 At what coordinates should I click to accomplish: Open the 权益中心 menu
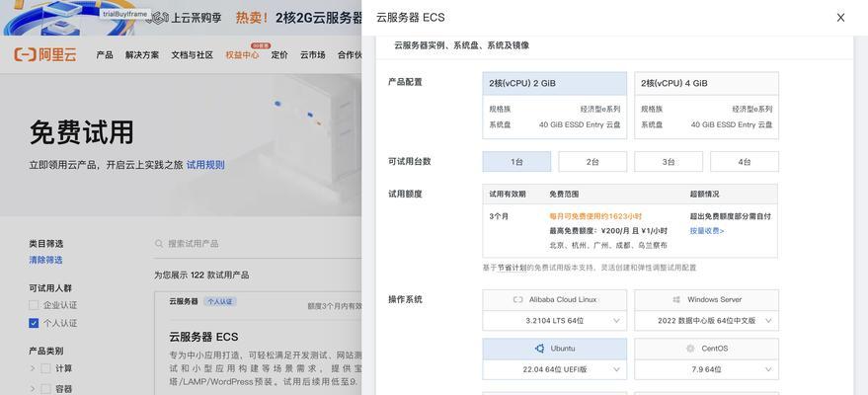coord(242,54)
